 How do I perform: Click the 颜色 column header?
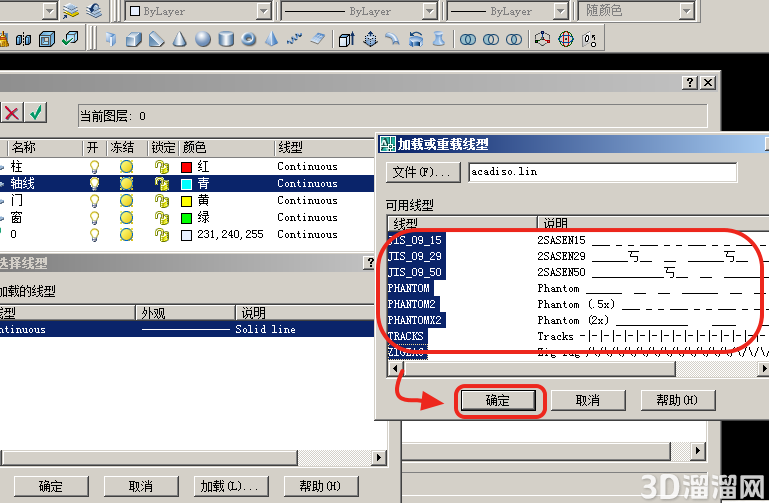[x=226, y=148]
